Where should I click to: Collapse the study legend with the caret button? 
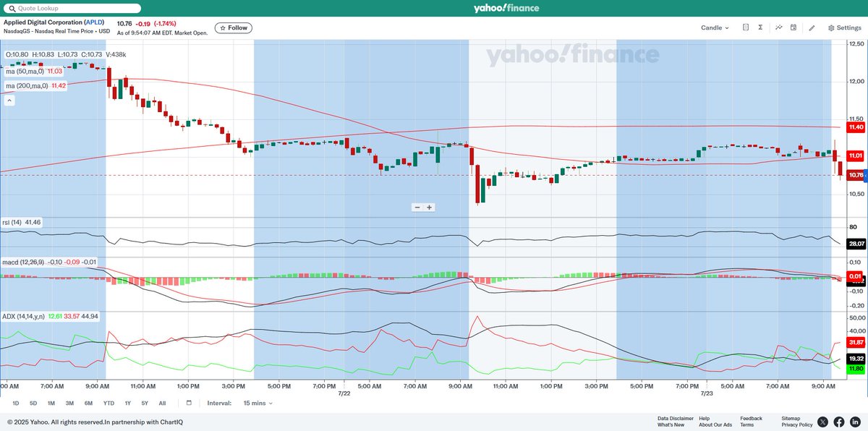click(9, 101)
